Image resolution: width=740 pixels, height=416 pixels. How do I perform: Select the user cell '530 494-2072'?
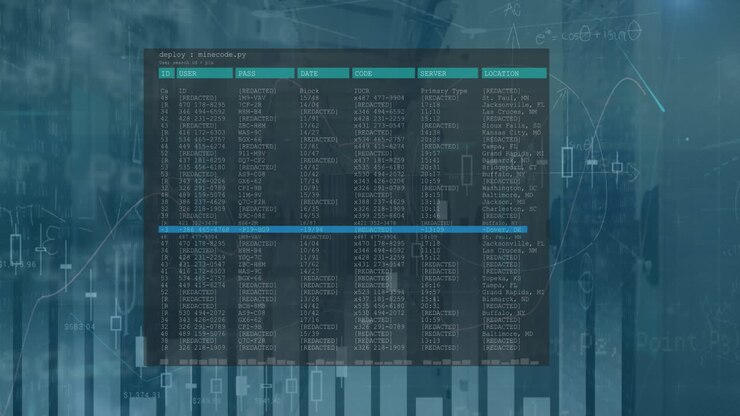click(x=202, y=314)
